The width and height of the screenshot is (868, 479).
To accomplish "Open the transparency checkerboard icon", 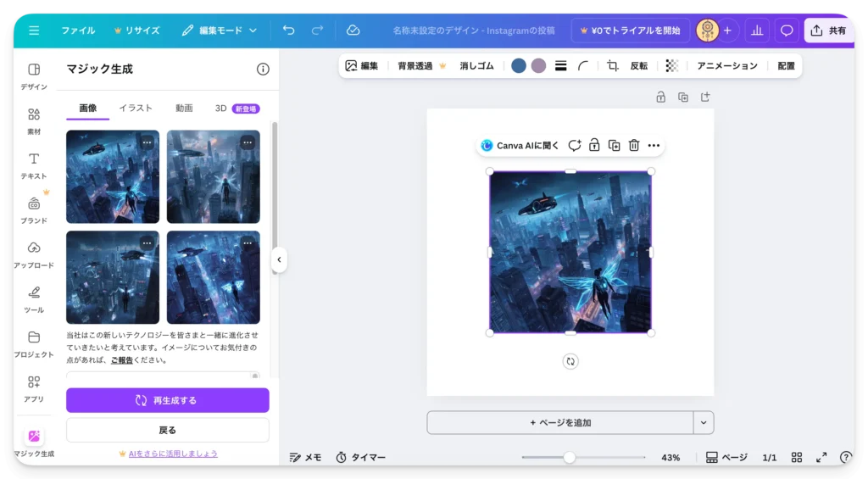I will click(671, 66).
